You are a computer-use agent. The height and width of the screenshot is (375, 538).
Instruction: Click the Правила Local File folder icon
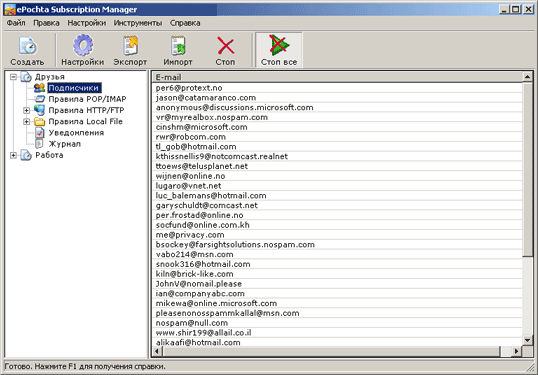click(x=39, y=121)
